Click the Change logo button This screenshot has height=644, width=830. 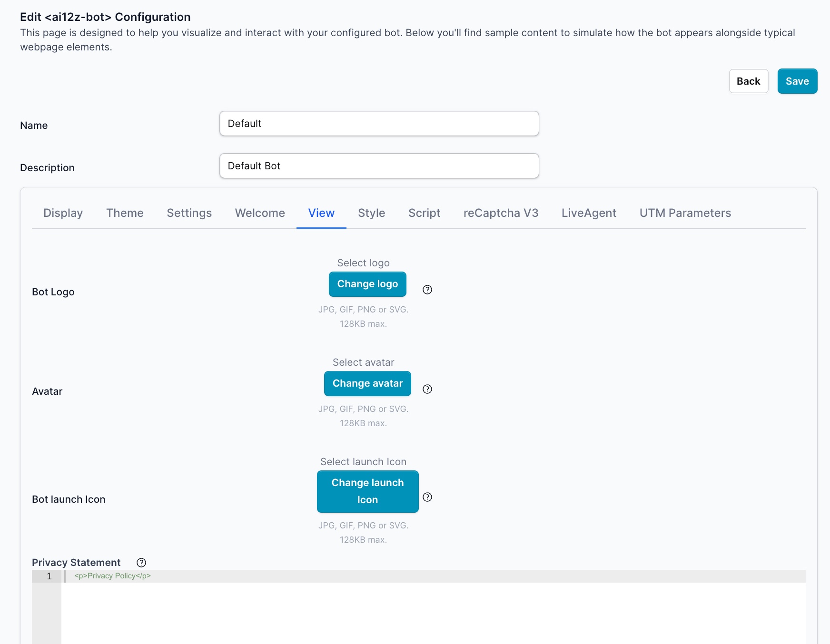pyautogui.click(x=367, y=284)
